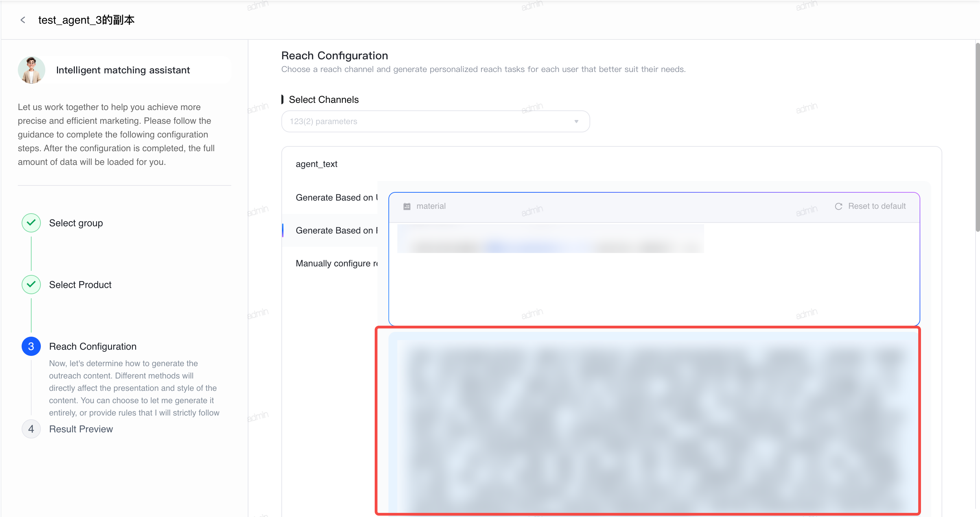Click the material calendar icon
The image size is (980, 517).
(407, 206)
